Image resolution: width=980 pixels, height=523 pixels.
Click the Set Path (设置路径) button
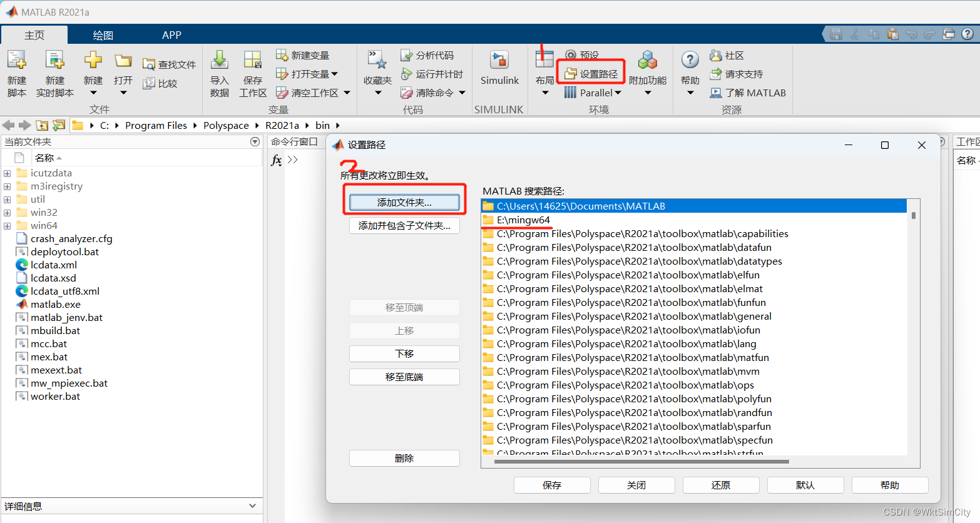coord(591,74)
